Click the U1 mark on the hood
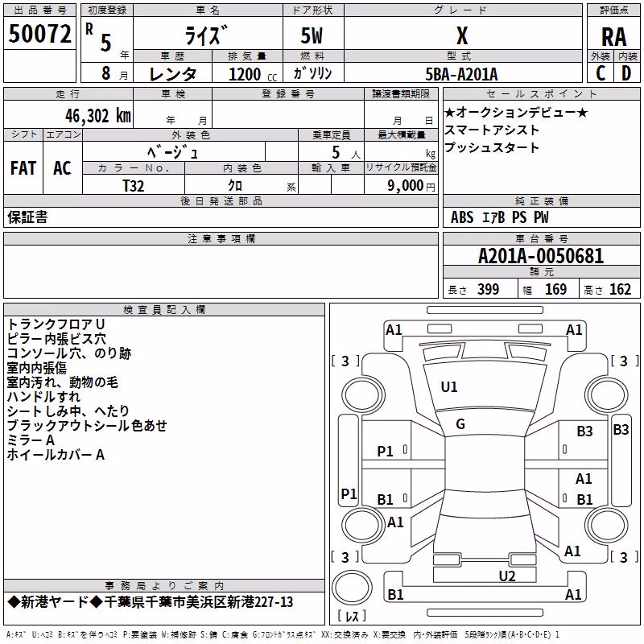 pyautogui.click(x=449, y=387)
